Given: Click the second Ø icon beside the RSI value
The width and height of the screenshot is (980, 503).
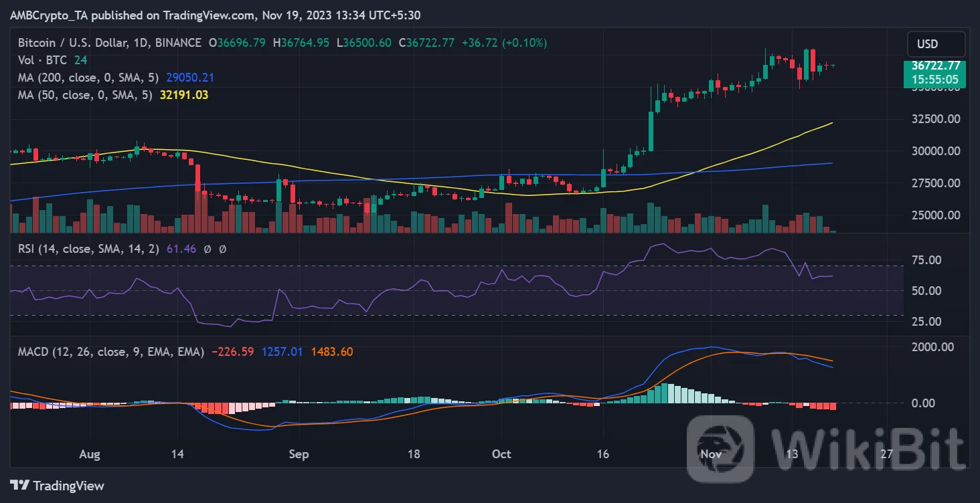Looking at the screenshot, I should 222,248.
